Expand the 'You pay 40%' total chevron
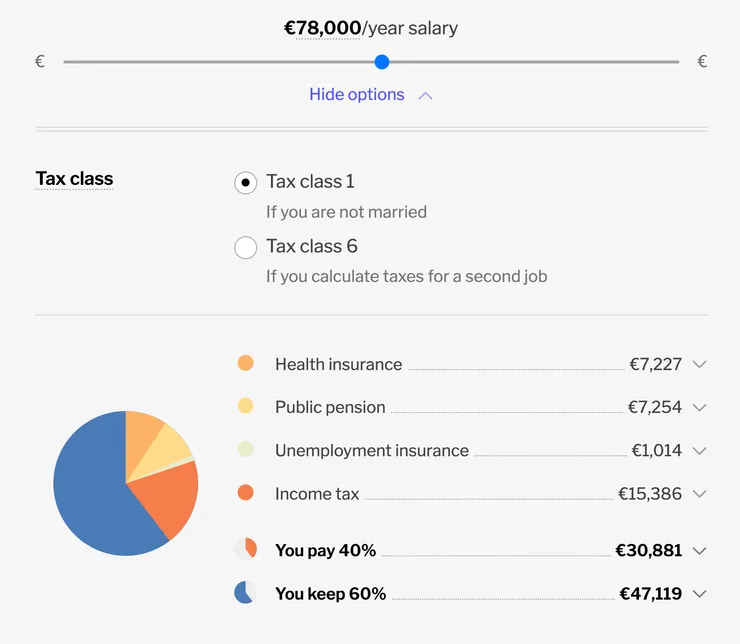The width and height of the screenshot is (740, 644). (700, 550)
